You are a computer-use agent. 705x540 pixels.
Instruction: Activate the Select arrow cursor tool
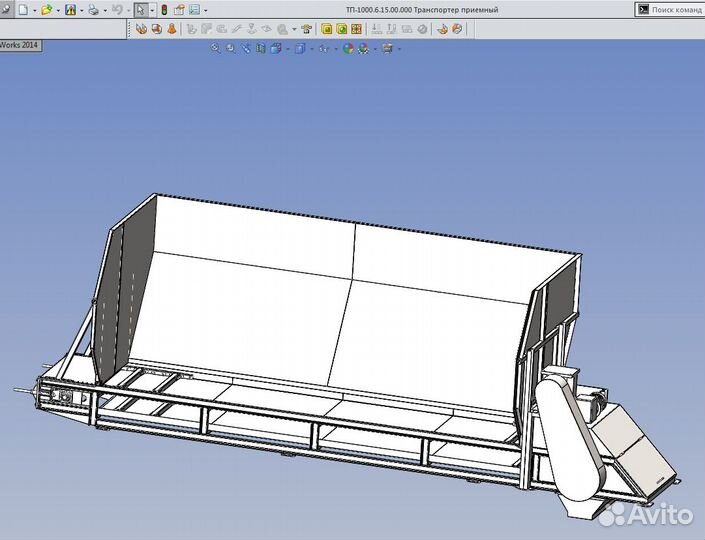(140, 9)
